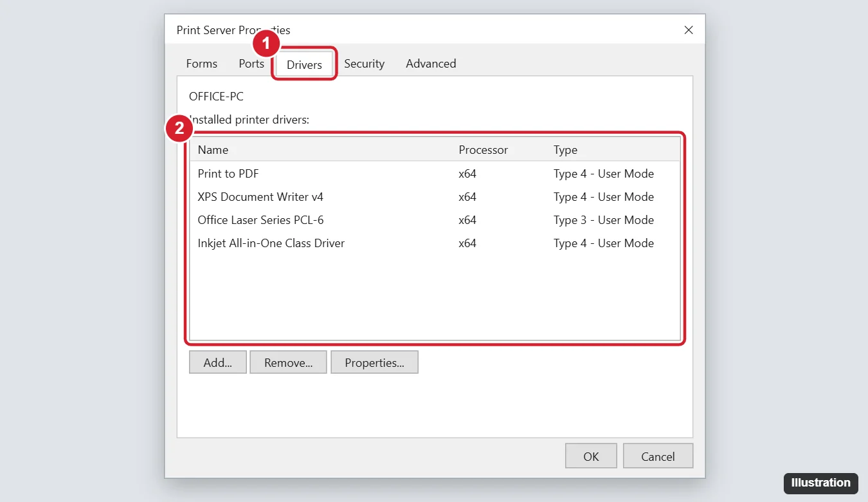Viewport: 868px width, 502px height.
Task: Click the OFFICE-PC server name label
Action: tap(216, 97)
